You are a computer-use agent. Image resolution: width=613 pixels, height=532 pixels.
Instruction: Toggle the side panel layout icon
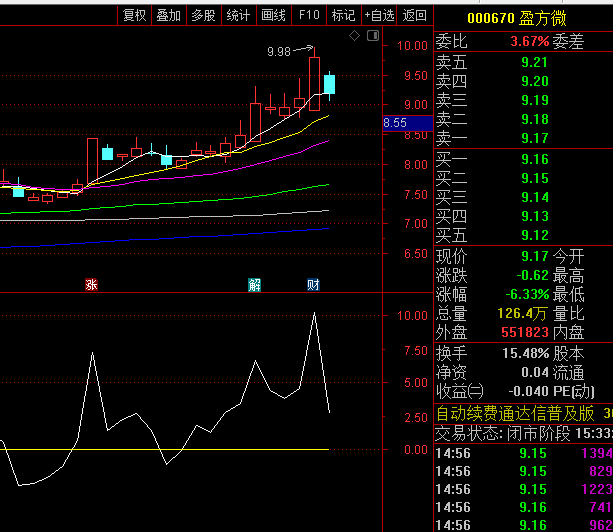click(373, 36)
